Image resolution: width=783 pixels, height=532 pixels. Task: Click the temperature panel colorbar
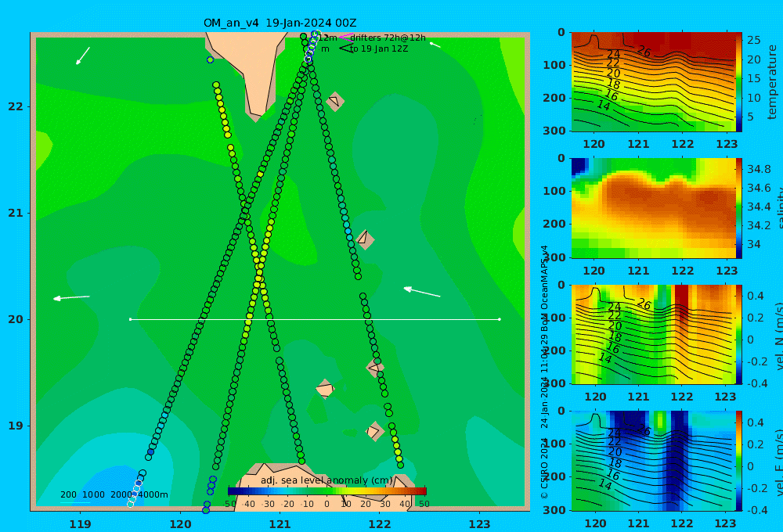(x=738, y=82)
